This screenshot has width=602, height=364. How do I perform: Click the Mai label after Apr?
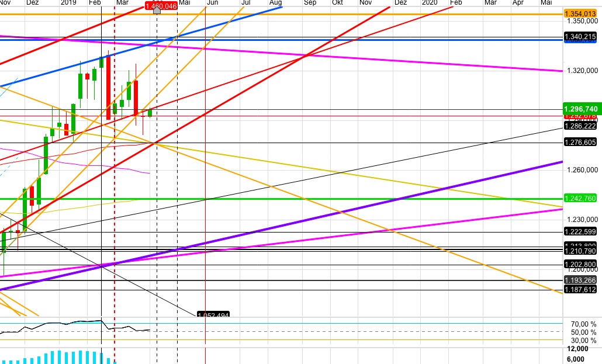546,3
